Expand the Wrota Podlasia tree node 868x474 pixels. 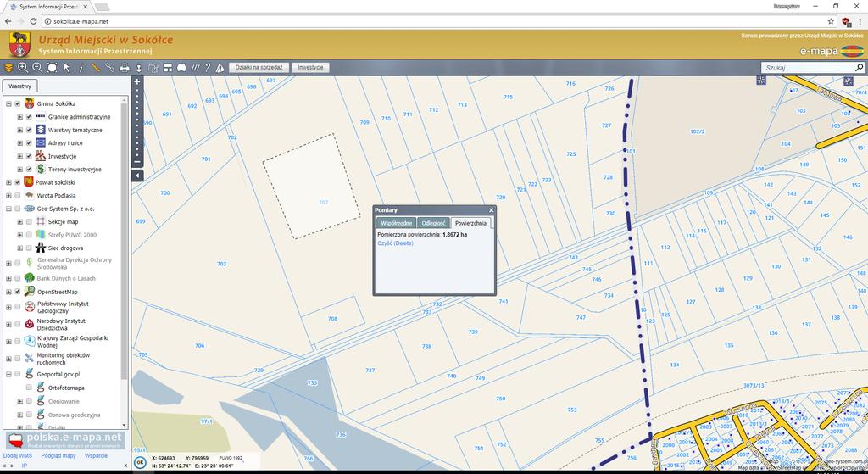click(x=8, y=196)
